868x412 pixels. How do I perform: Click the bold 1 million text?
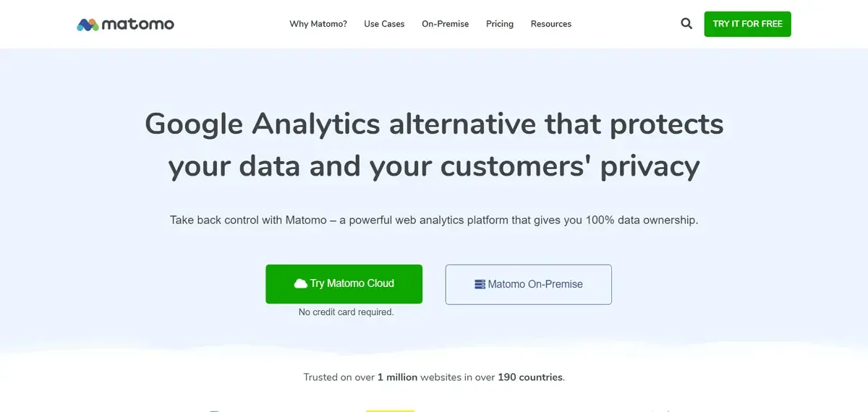(x=397, y=377)
